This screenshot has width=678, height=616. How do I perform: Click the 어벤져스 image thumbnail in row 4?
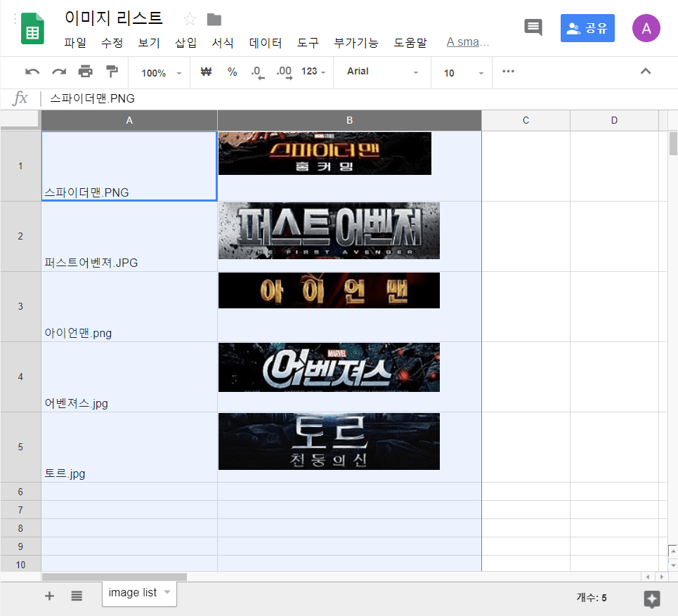coord(329,367)
